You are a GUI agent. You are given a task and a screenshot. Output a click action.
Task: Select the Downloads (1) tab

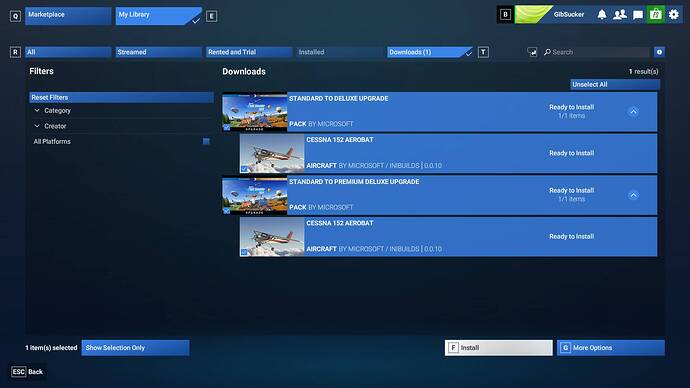pos(430,52)
